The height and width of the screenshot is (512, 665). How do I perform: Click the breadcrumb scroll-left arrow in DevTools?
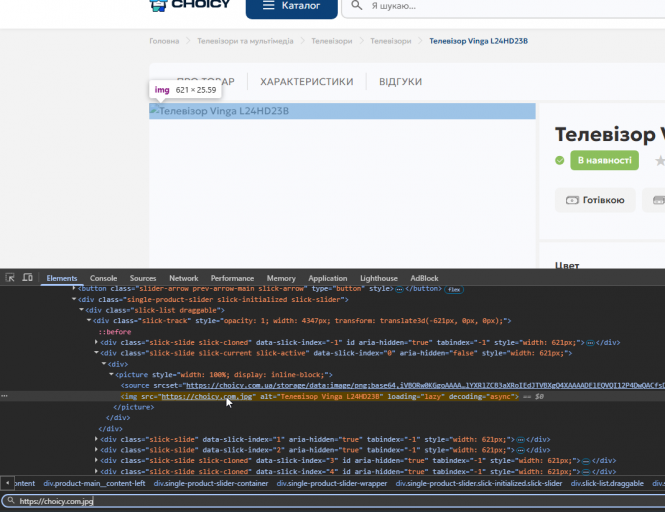pos(7,483)
